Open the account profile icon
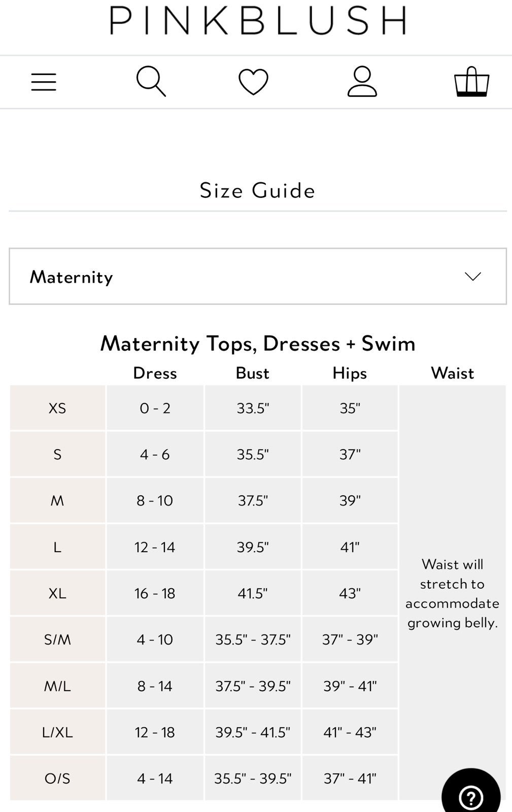Screen dimensions: 512x812 click(x=362, y=81)
